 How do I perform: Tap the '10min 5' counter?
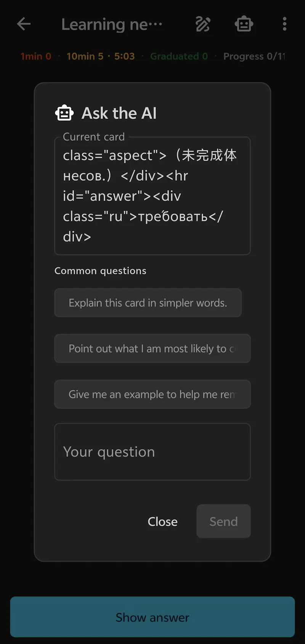pyautogui.click(x=85, y=56)
